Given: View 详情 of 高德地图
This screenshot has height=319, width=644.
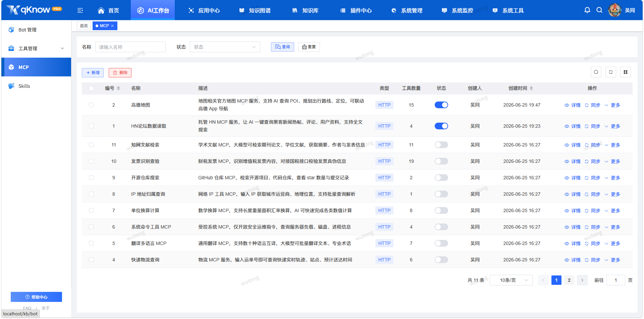Looking at the screenshot, I should (x=572, y=105).
